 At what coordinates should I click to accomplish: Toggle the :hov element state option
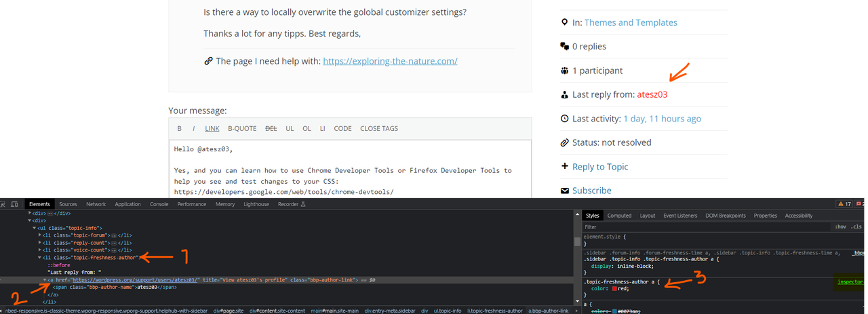point(841,227)
